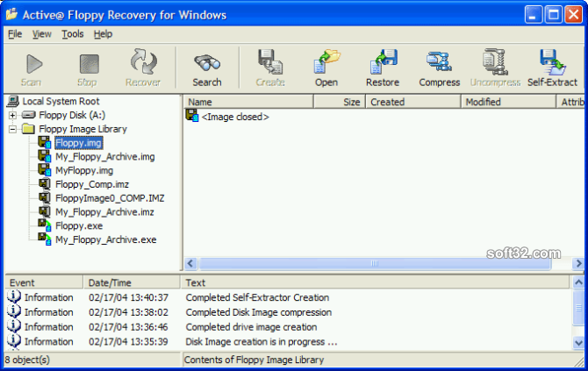
Task: Click the Event column header in the log
Action: 44,282
